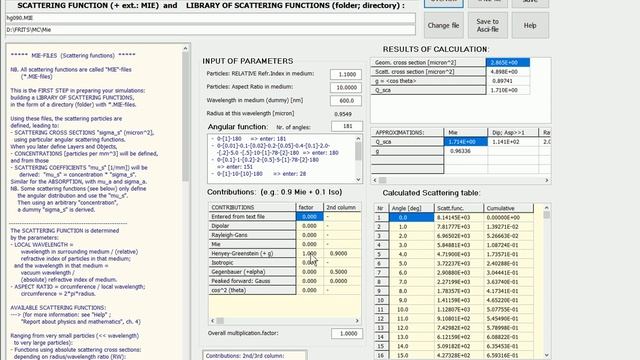Click the Henyey-Greenstein (+ g) row label
The height and width of the screenshot is (360, 640).
pyautogui.click(x=252, y=253)
